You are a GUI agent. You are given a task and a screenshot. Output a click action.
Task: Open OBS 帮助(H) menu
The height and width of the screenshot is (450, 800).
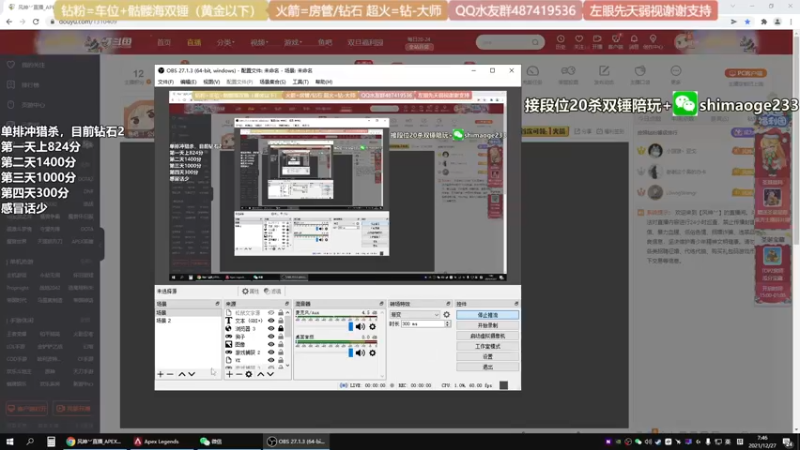point(323,82)
